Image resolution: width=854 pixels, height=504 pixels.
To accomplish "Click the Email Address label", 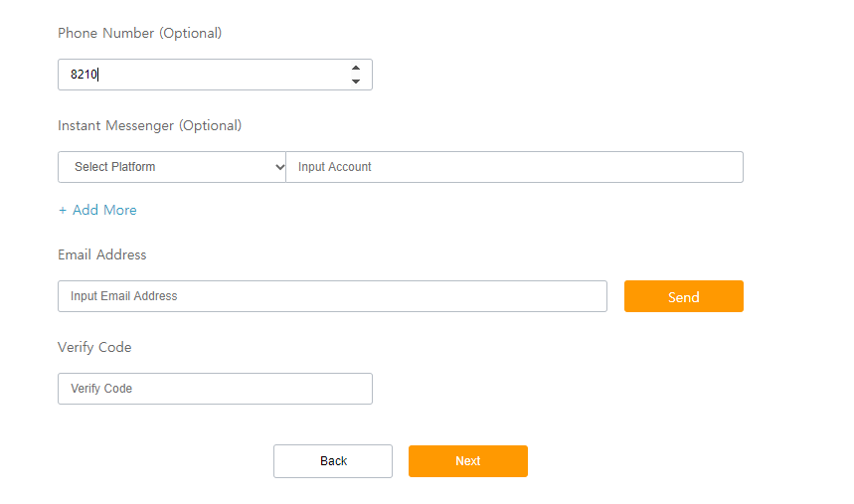I will [101, 254].
